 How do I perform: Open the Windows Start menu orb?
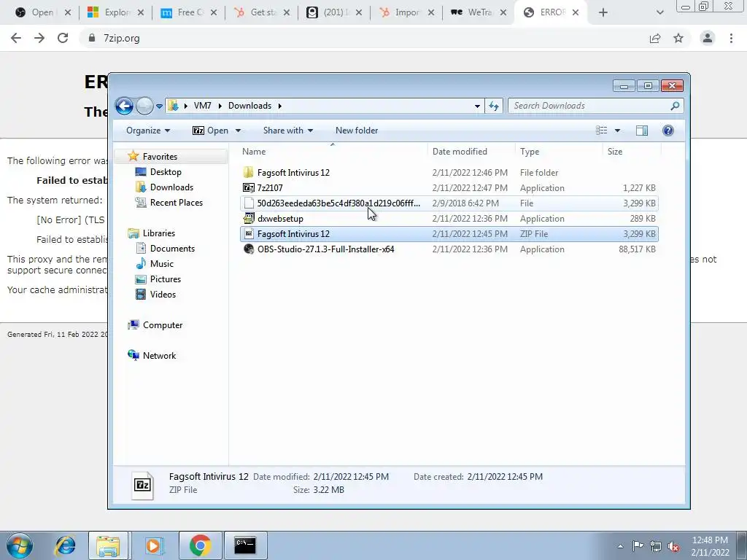click(20, 545)
